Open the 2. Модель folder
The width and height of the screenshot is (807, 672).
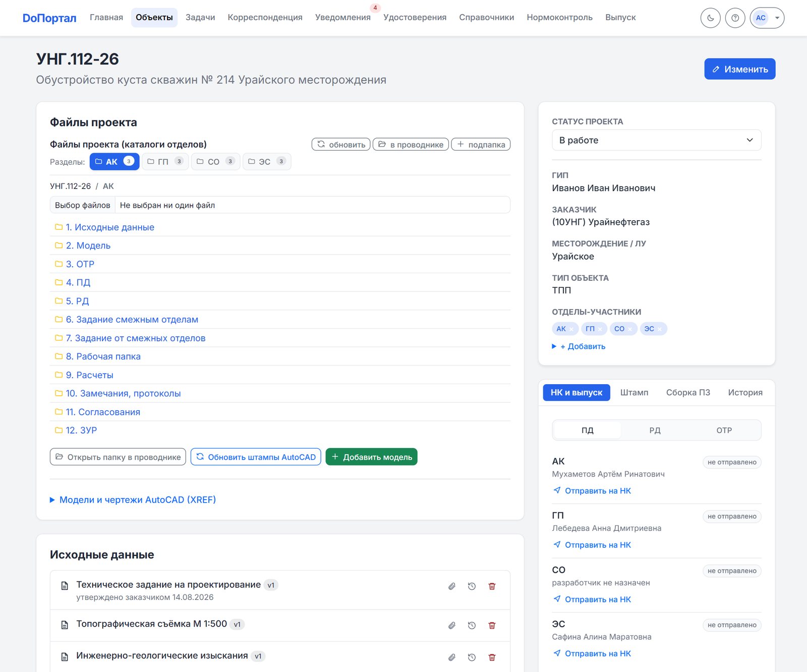pyautogui.click(x=88, y=246)
